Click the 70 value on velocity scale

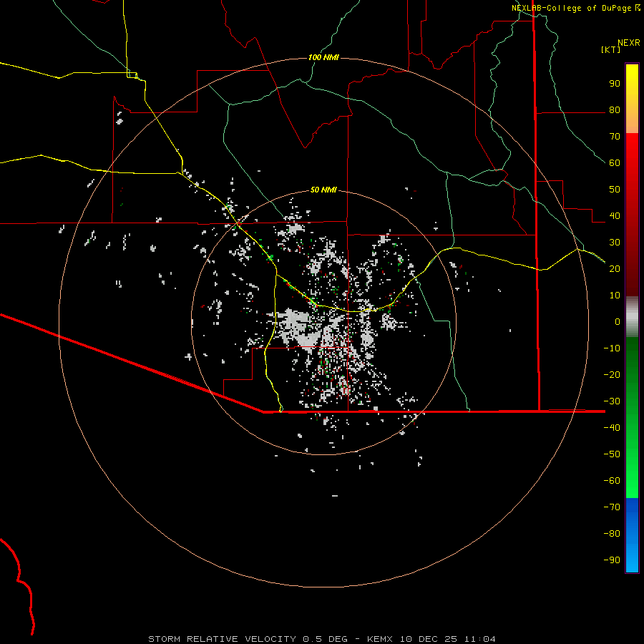coord(615,137)
